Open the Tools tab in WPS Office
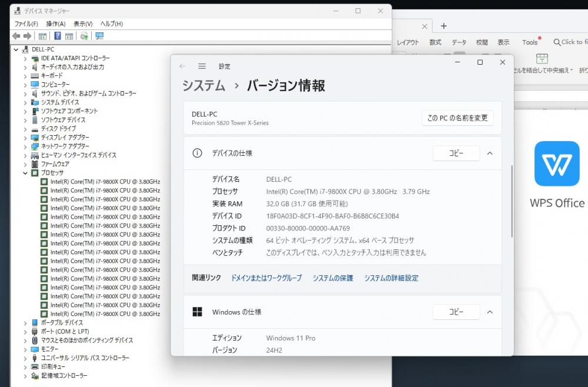 tap(530, 42)
